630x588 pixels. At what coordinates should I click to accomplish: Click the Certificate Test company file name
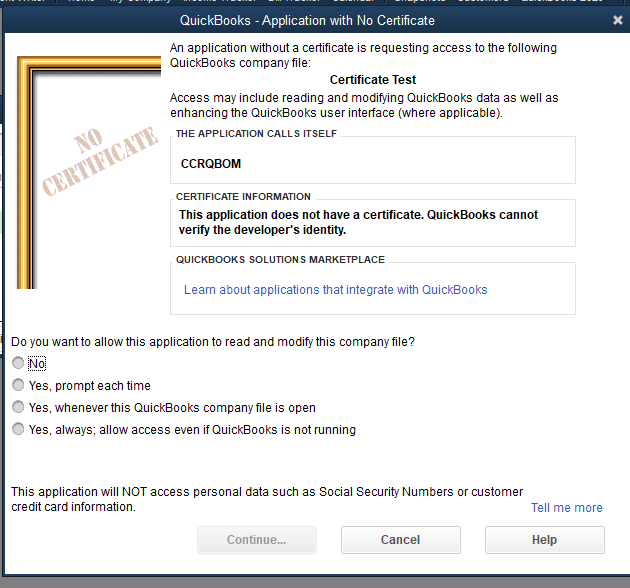tap(373, 80)
